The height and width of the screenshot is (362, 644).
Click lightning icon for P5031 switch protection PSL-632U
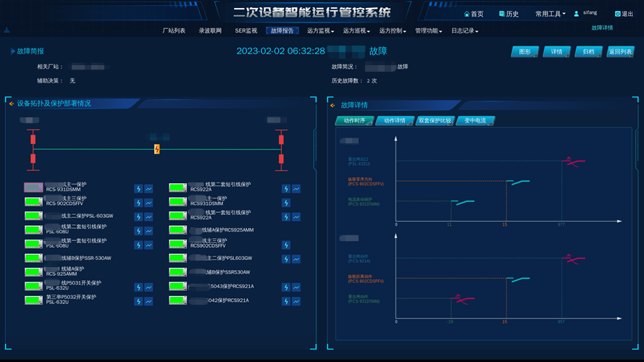(138, 287)
